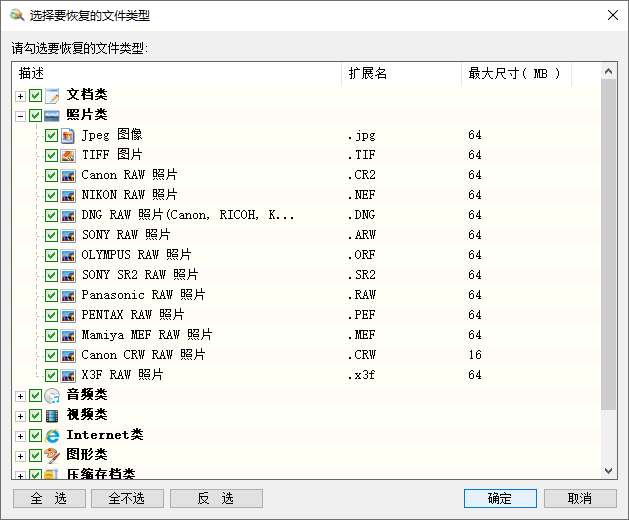
Task: Cancel with the 取消 button
Action: pos(580,498)
